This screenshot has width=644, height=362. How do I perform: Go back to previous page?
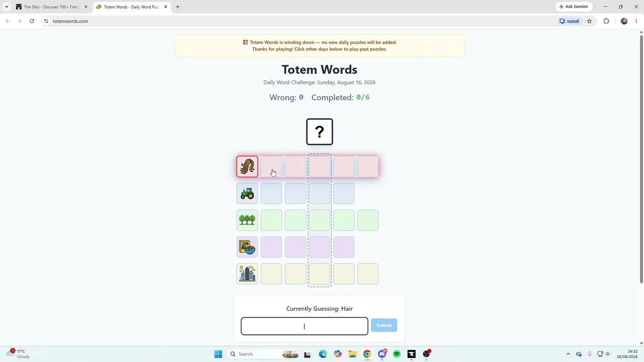pos(8,21)
